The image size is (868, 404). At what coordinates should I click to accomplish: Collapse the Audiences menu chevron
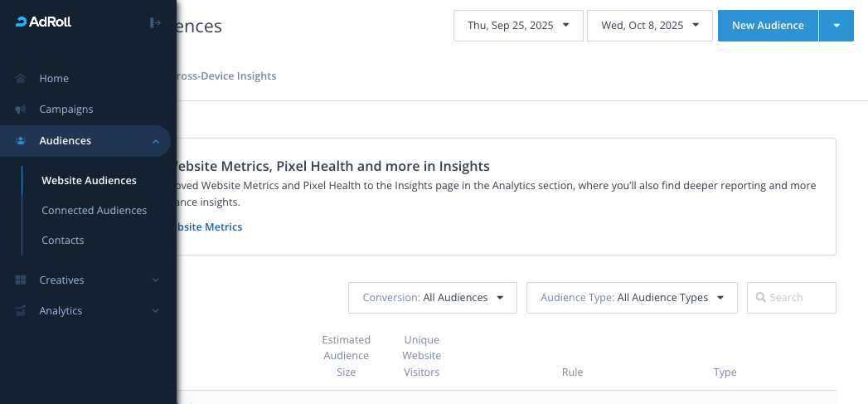point(156,142)
